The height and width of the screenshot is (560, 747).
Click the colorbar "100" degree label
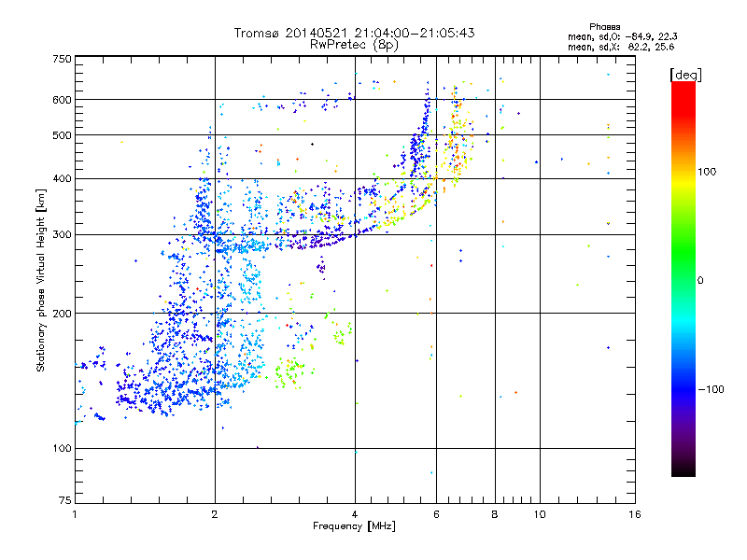click(707, 172)
